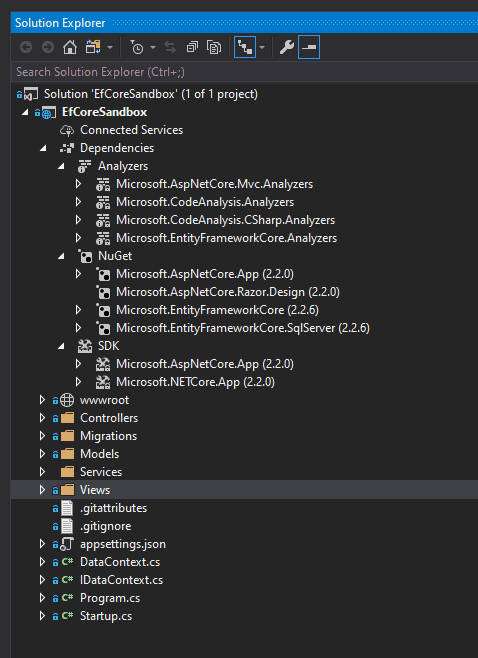Open the Properties wrench icon

point(287,47)
